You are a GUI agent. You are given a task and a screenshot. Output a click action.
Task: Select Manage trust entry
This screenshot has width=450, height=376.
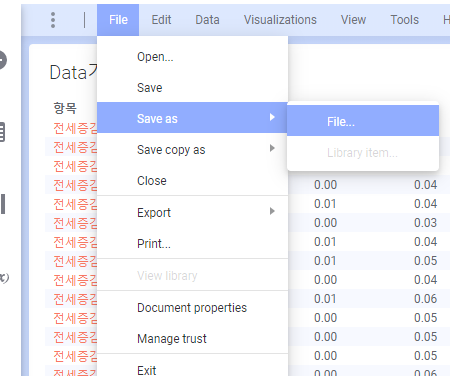click(x=192, y=339)
